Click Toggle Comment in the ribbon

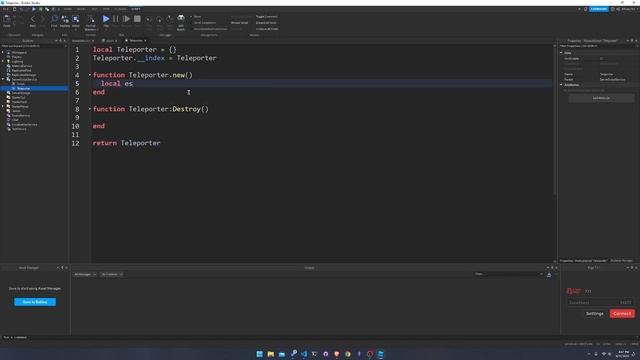267,17
